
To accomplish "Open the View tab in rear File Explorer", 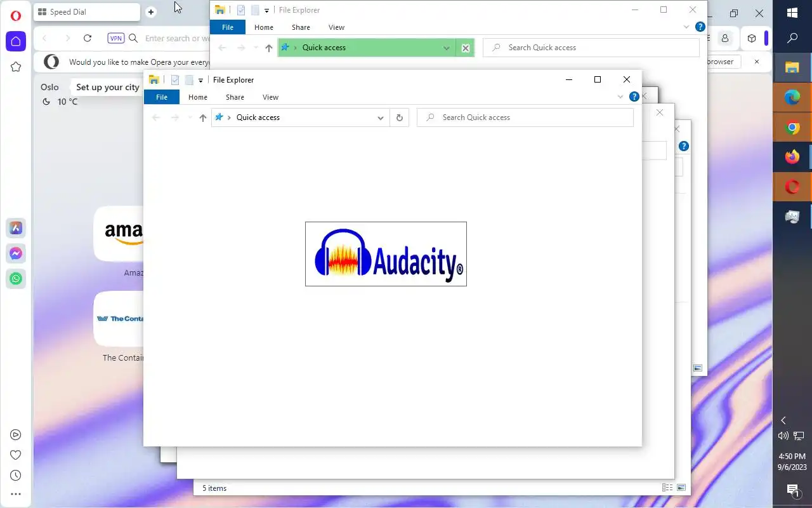I will point(337,27).
